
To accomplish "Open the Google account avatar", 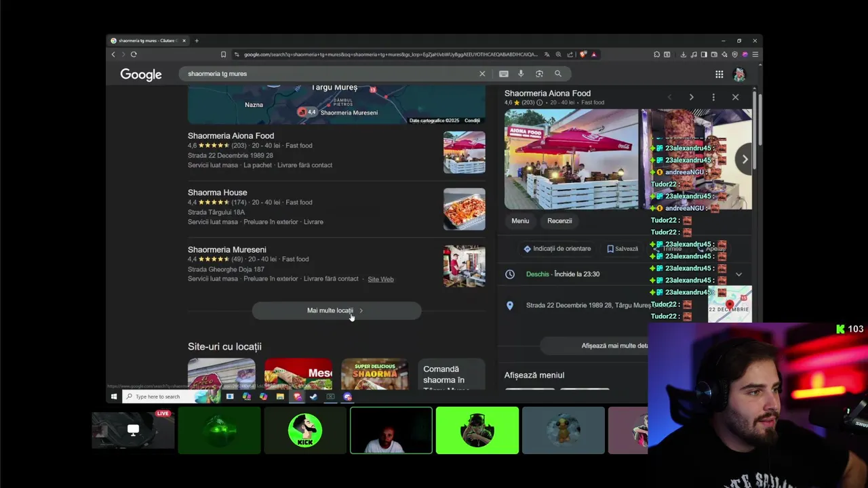I will click(739, 74).
